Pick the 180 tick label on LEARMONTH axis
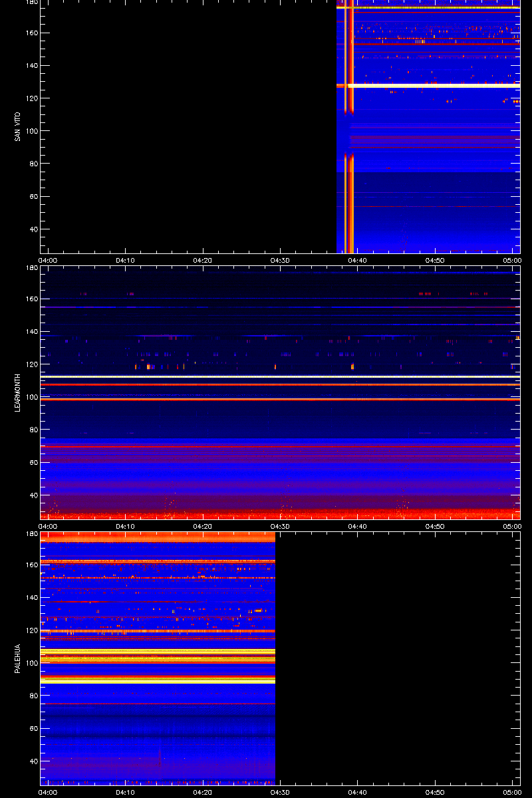This screenshot has height=798, width=532. [x=31, y=268]
